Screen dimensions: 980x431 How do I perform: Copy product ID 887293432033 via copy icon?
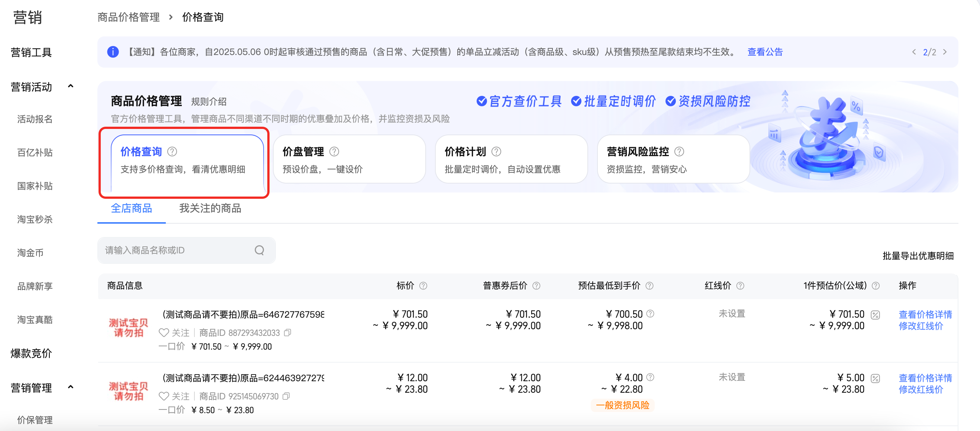pyautogui.click(x=288, y=333)
